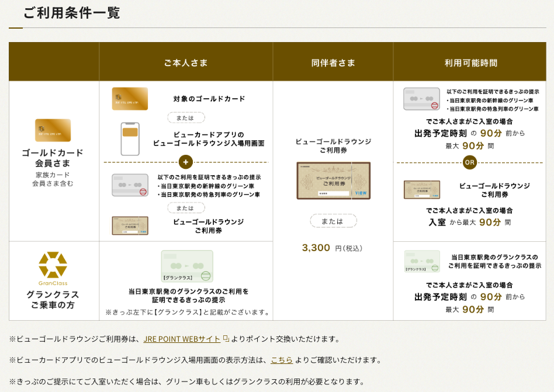Screen dimensions: 554x392
Task: Click the グランクラスご乗車の方 row label
Action: coord(53,300)
